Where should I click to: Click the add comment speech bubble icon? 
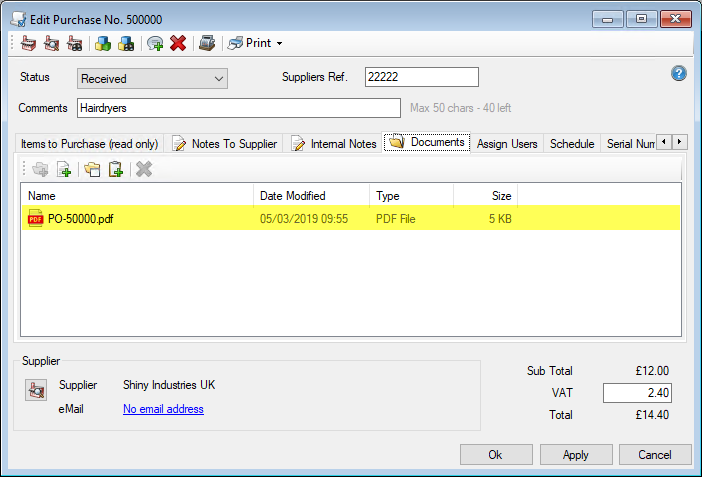(x=155, y=43)
